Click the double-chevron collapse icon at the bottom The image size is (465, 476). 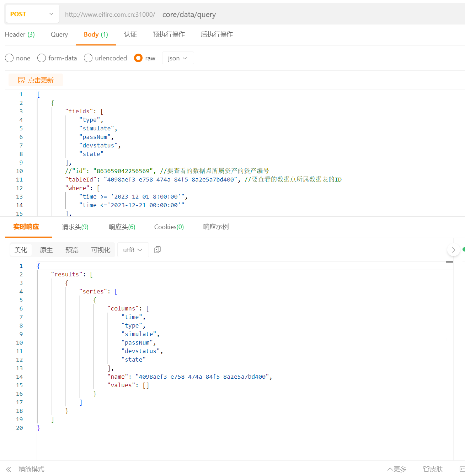(9, 469)
